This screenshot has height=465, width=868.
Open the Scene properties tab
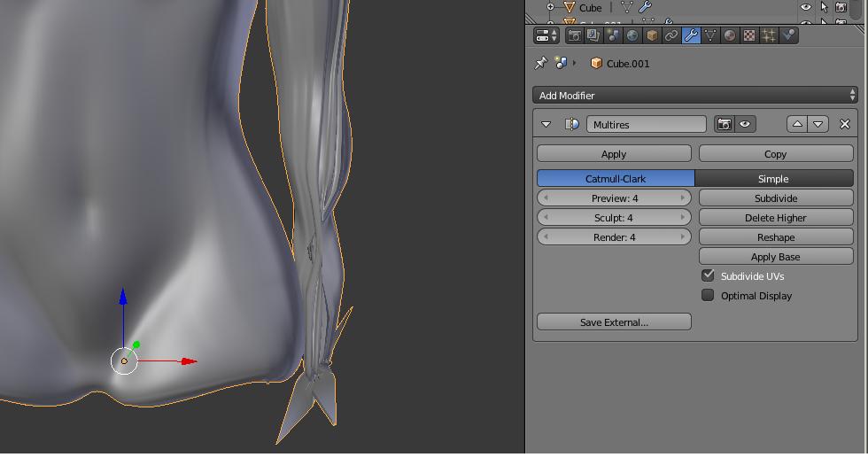point(613,36)
